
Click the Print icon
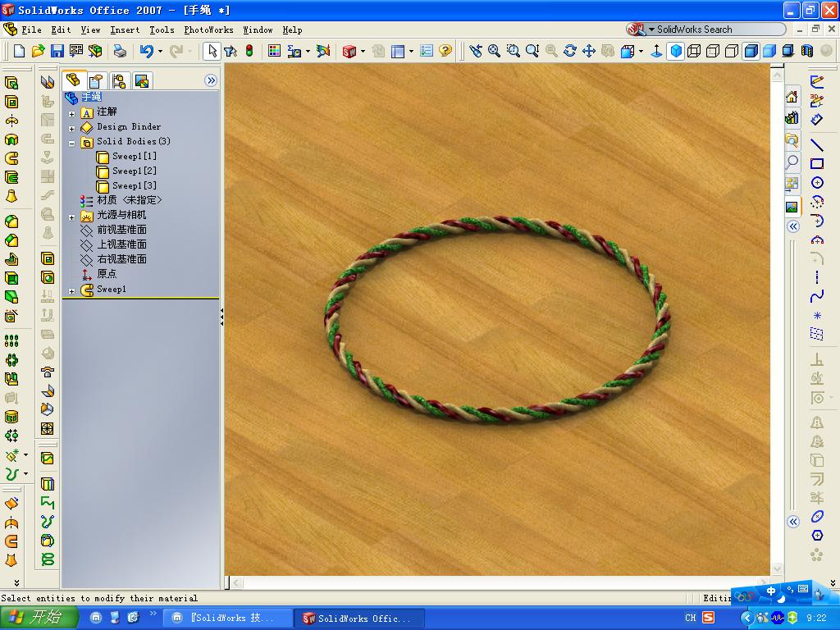120,51
